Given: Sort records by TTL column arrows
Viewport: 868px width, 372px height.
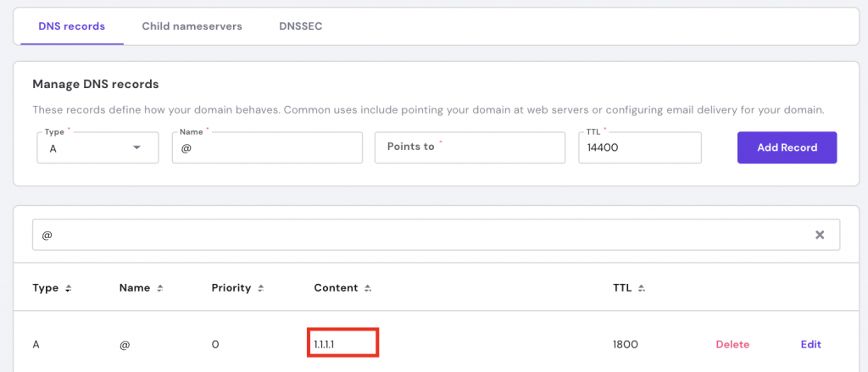Looking at the screenshot, I should [x=642, y=288].
